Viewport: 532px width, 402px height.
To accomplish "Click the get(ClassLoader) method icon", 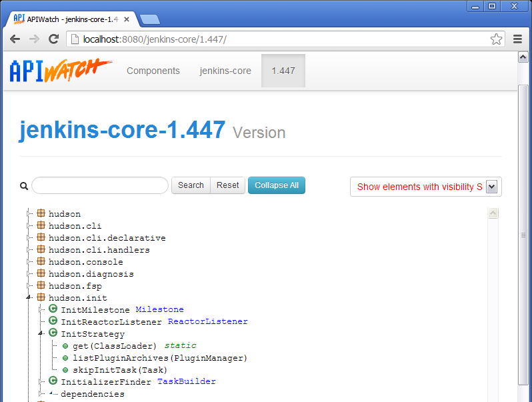I will tap(65, 346).
